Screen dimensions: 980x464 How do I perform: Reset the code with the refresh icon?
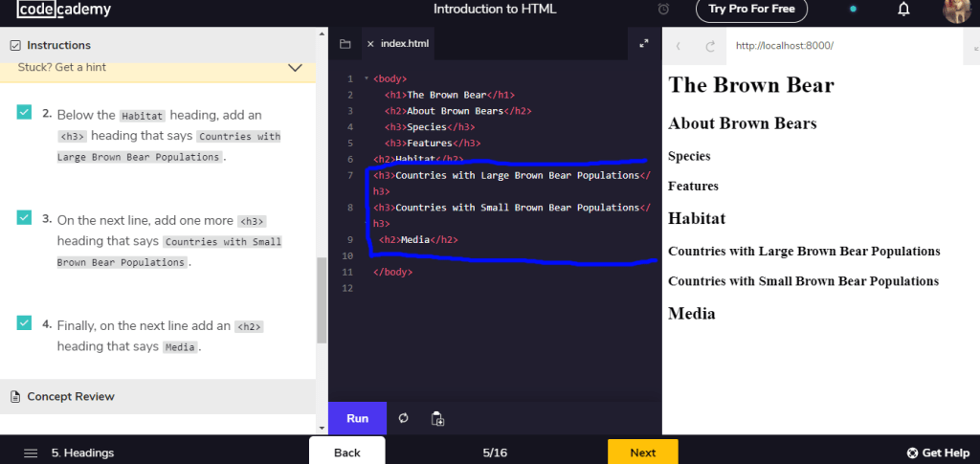(x=404, y=418)
